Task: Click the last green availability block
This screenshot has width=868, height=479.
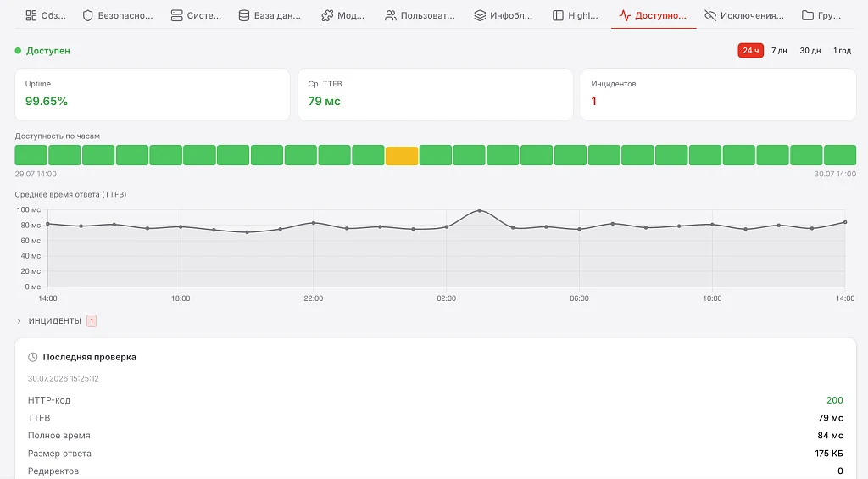Action: pyautogui.click(x=840, y=155)
